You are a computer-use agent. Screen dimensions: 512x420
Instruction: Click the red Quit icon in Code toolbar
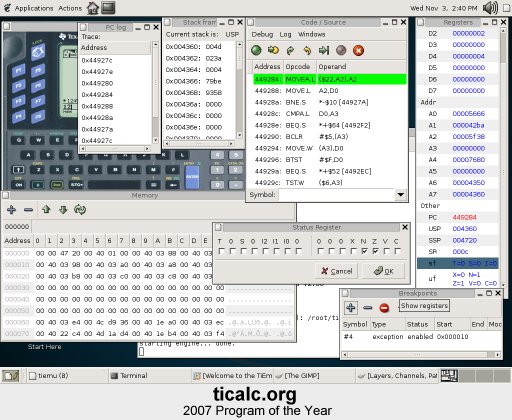click(358, 50)
